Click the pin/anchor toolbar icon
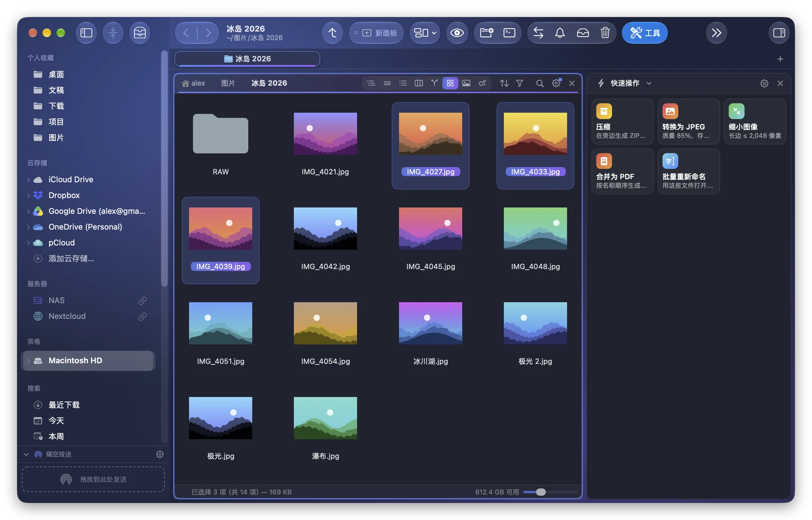 tap(113, 33)
